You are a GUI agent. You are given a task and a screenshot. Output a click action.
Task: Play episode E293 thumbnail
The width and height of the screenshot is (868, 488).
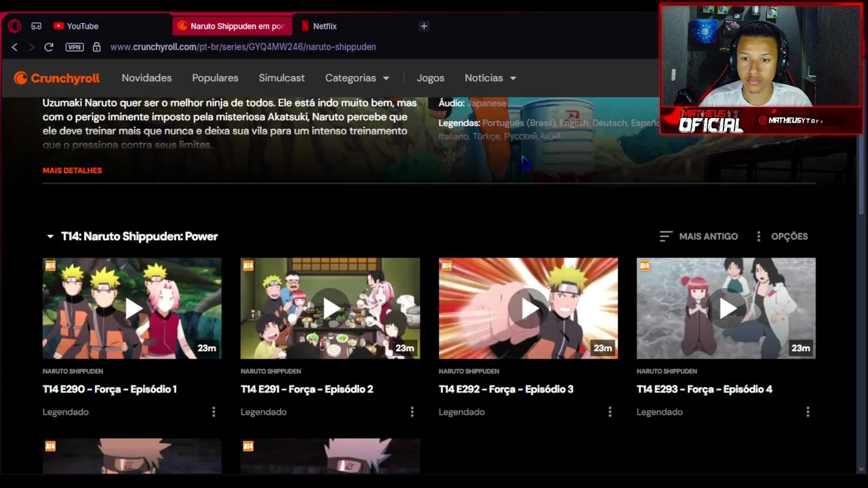726,308
